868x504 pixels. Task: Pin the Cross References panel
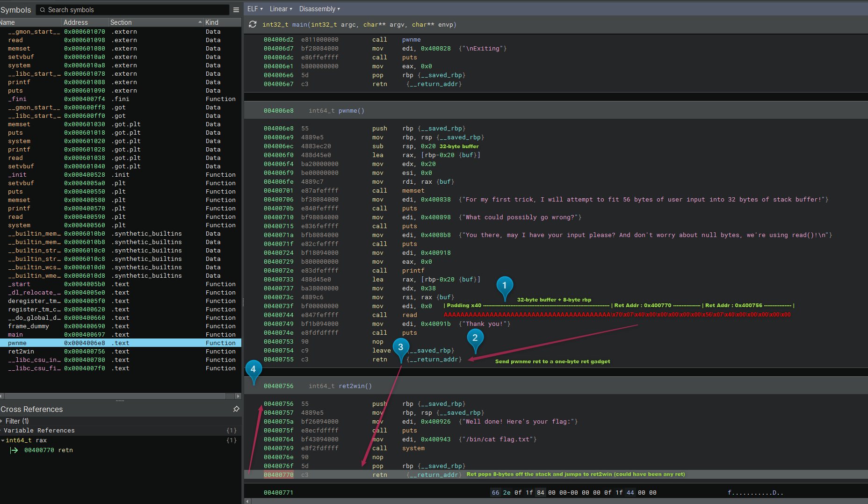point(236,409)
